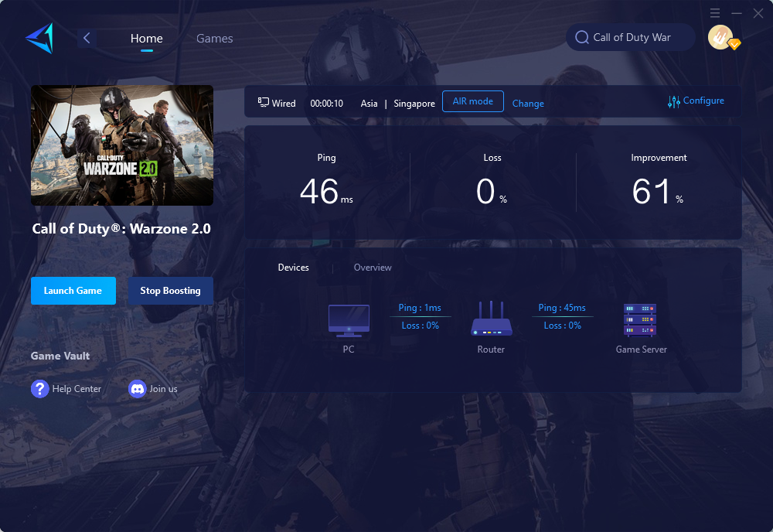
Task: Click the Wired connection icon
Action: click(x=264, y=102)
